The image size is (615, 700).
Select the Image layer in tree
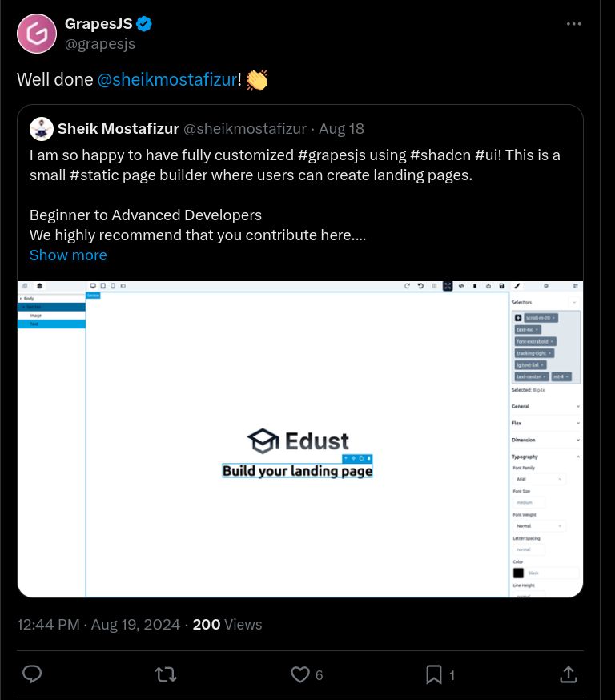pos(51,316)
